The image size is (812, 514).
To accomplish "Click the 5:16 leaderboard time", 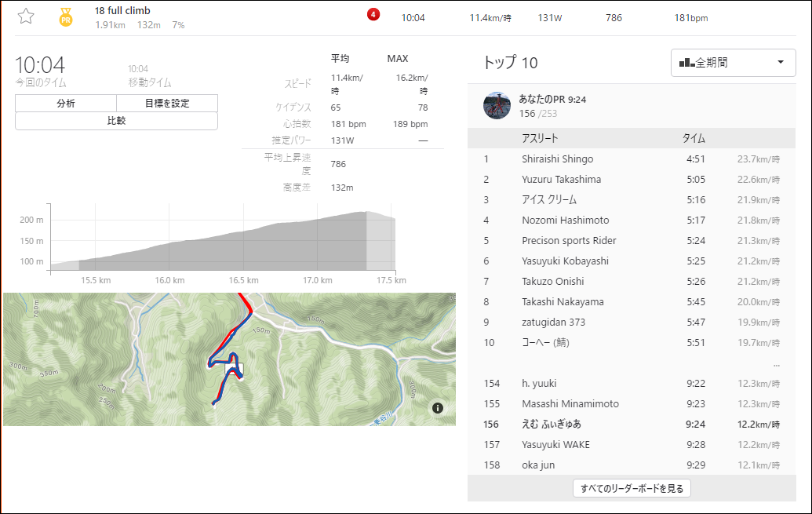I will (x=696, y=199).
